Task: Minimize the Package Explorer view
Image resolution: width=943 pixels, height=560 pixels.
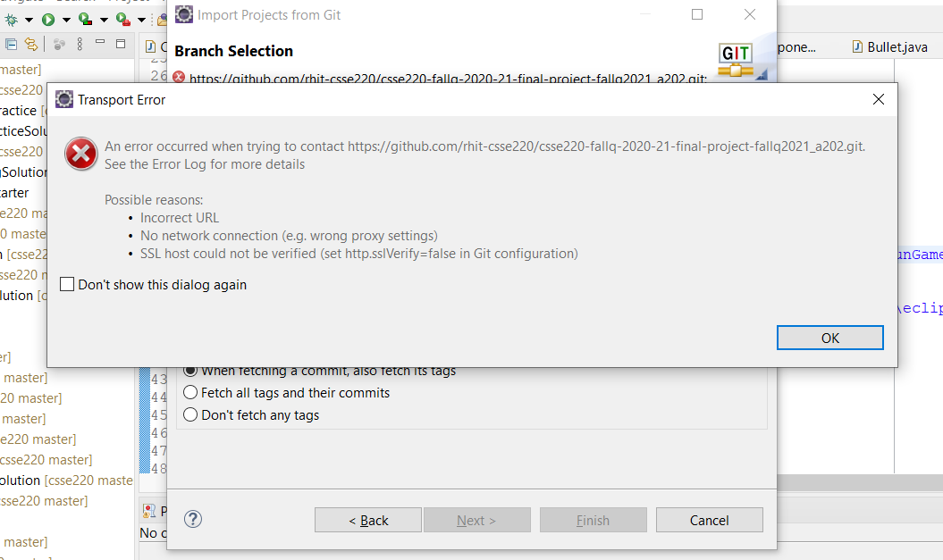Action: point(100,42)
